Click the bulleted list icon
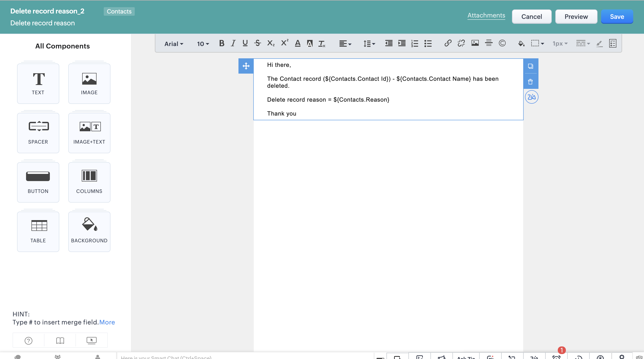 click(x=428, y=44)
